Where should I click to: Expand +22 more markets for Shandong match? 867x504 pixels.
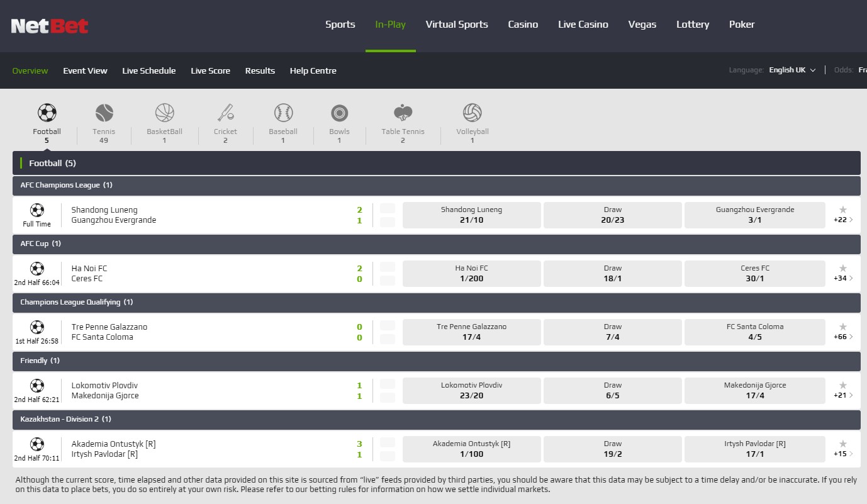(843, 220)
